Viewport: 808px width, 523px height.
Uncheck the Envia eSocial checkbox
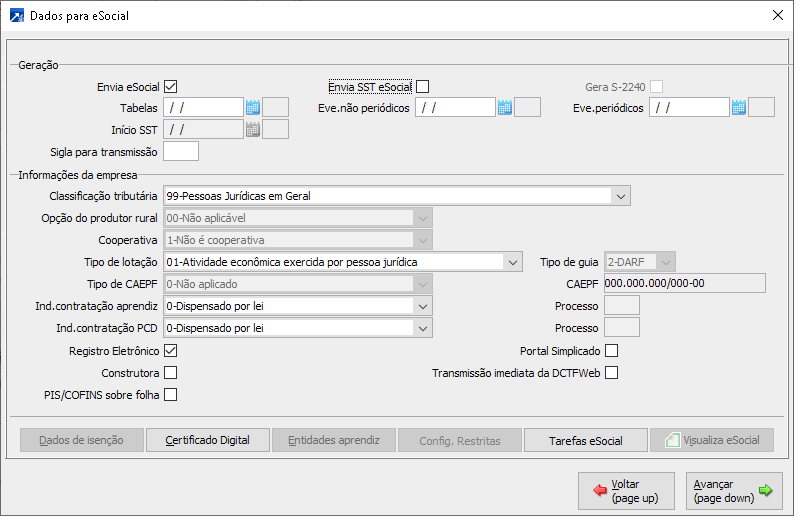point(171,87)
